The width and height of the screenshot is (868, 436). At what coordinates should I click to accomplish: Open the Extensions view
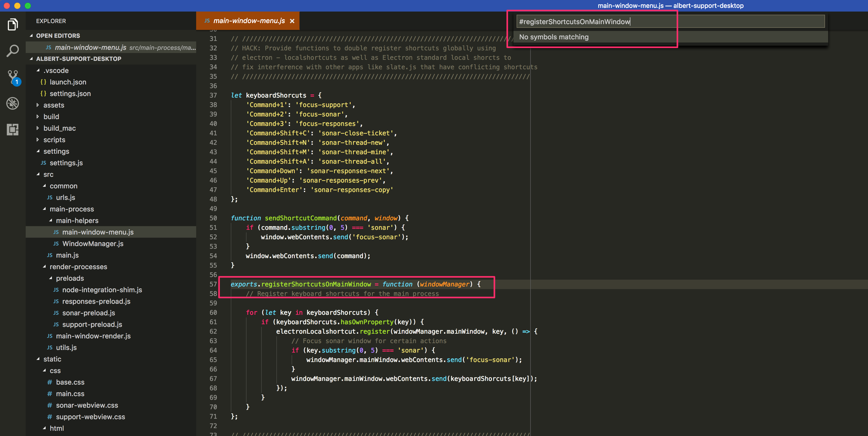(x=13, y=130)
